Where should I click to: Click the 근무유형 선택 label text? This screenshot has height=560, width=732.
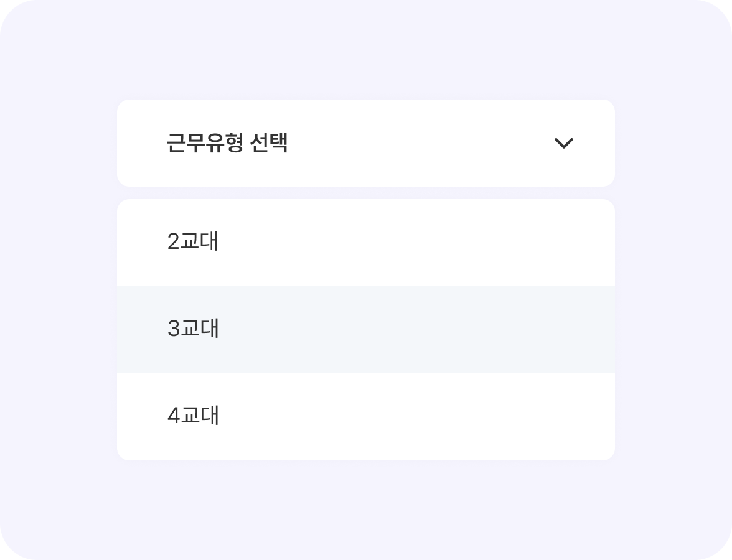pyautogui.click(x=227, y=143)
